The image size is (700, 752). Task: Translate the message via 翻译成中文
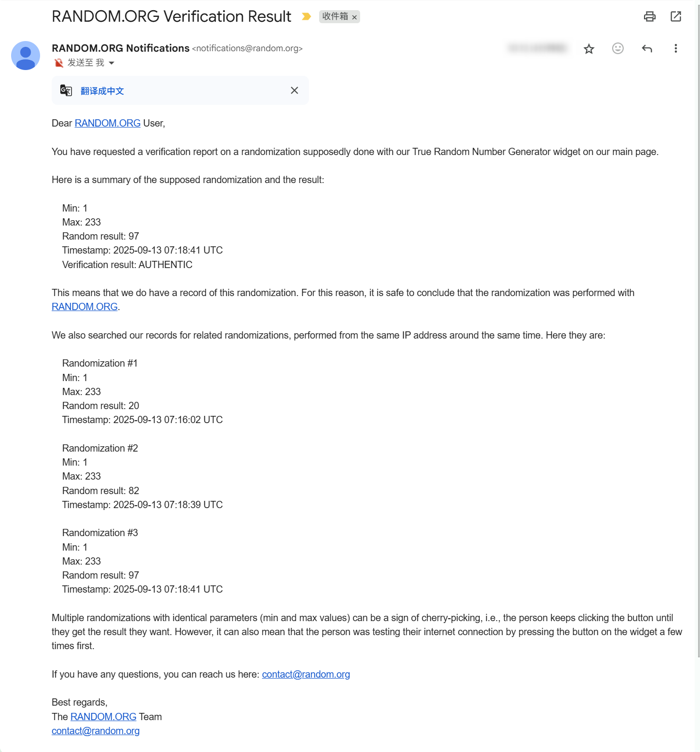coord(102,91)
